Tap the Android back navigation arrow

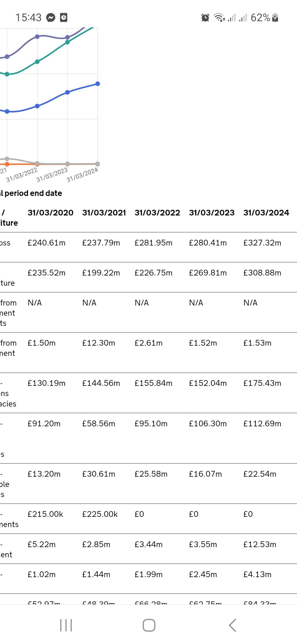(x=232, y=625)
